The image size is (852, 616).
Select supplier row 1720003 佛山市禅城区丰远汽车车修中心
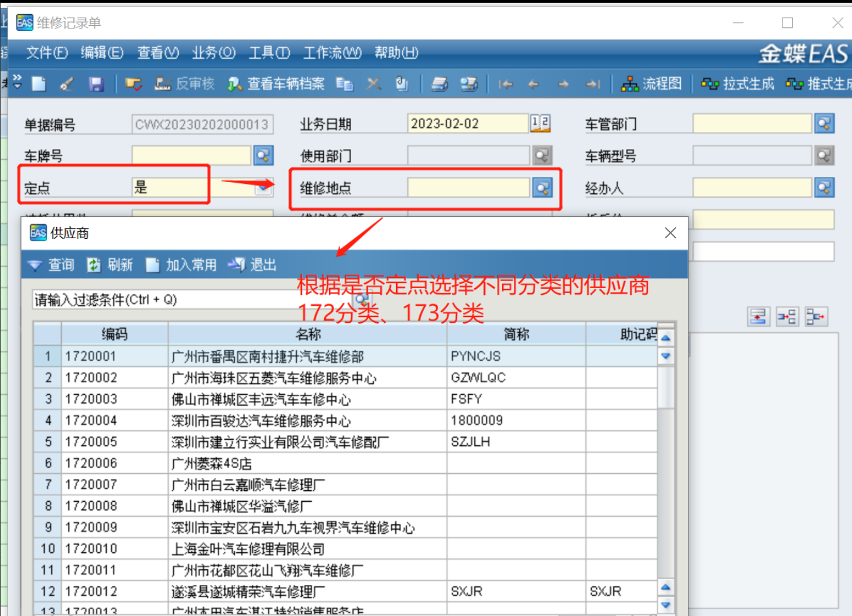[260, 399]
